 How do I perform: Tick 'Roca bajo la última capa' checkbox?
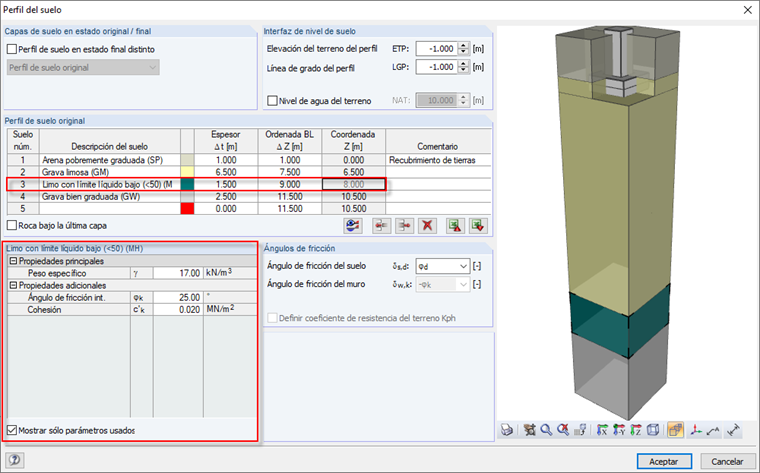tap(12, 225)
